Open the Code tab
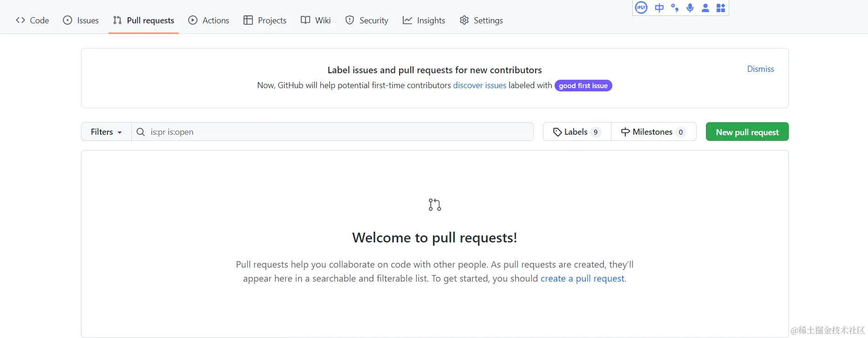Image resolution: width=868 pixels, height=338 pixels. 32,21
